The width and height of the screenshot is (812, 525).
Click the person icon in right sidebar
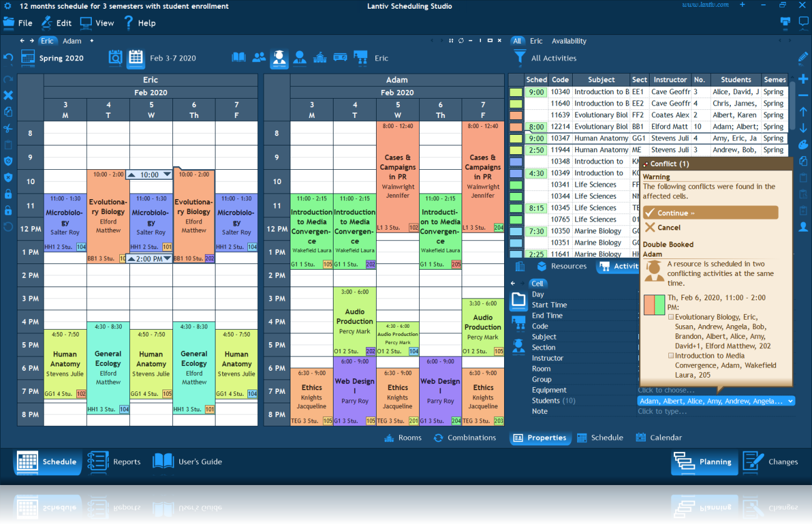(x=803, y=227)
